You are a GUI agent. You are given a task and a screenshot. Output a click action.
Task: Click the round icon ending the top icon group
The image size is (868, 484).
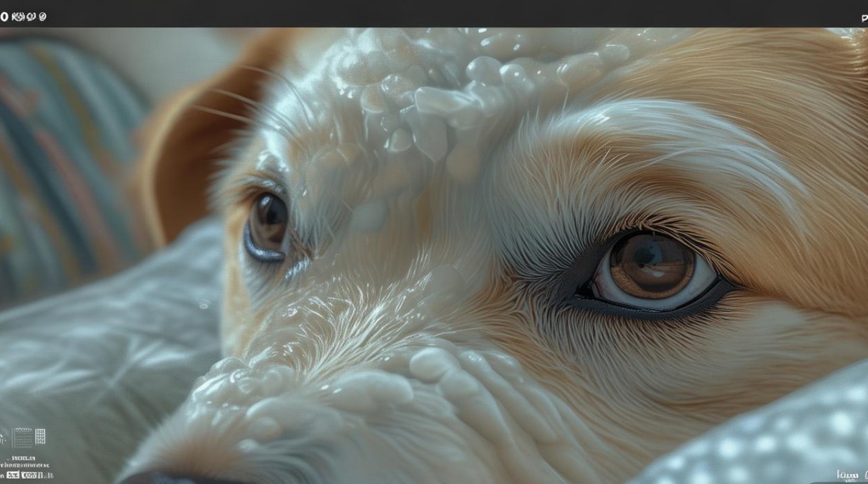[x=43, y=17]
